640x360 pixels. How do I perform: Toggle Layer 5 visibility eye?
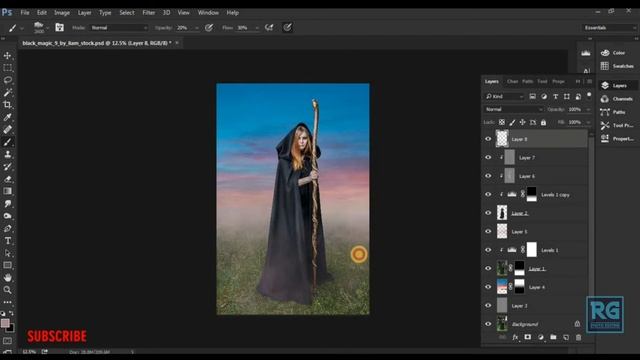(x=488, y=231)
